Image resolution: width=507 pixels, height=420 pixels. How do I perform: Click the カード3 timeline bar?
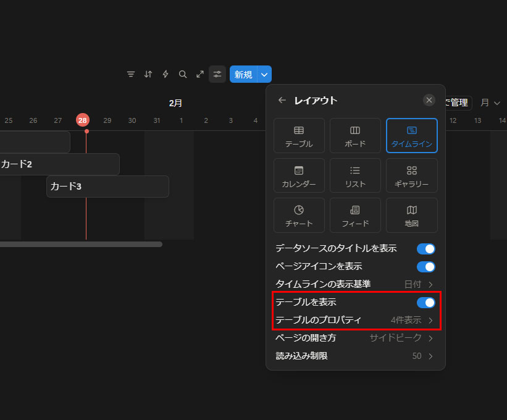[x=107, y=187]
